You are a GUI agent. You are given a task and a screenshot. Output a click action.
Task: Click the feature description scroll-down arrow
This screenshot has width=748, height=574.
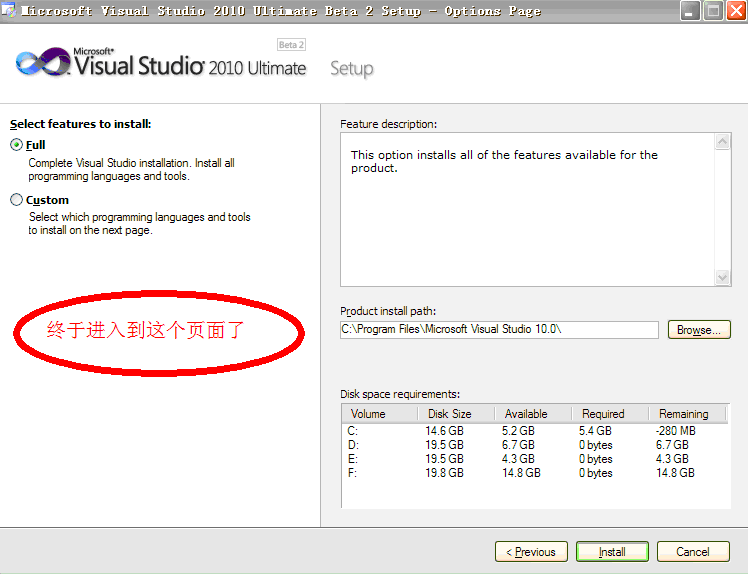click(x=722, y=277)
